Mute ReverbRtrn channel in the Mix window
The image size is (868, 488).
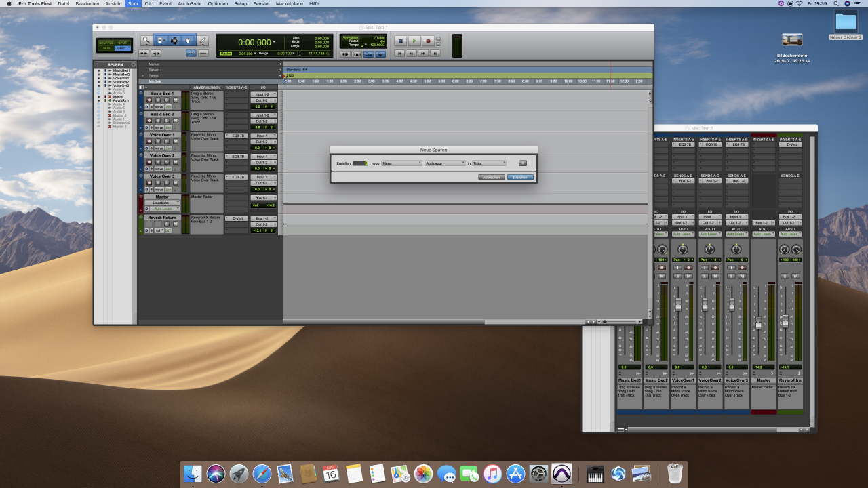click(795, 276)
